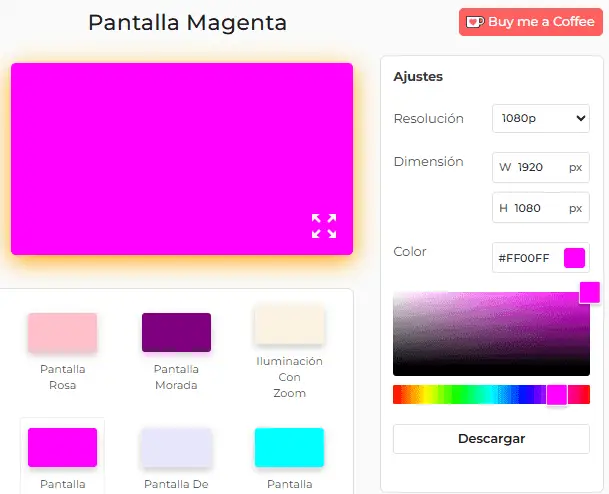Click the magenta swatch beside the hex code

(574, 258)
